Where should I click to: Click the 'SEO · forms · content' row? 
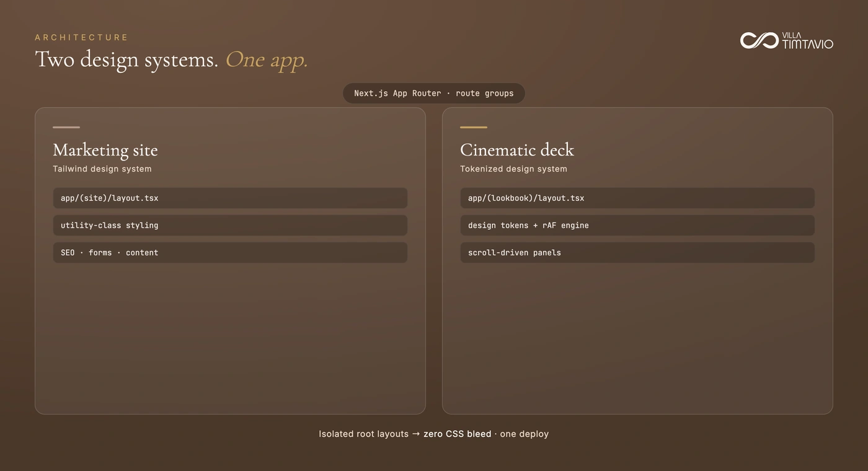coord(230,253)
